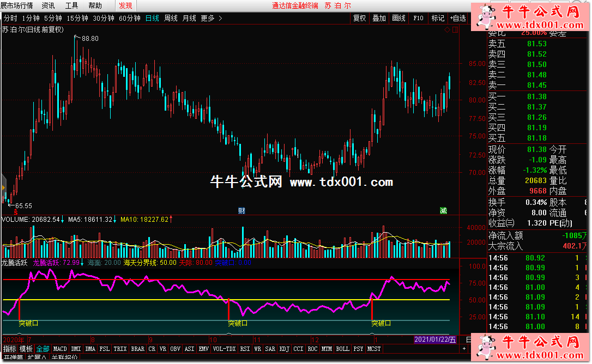Click the left-edge panel expand arrow
Viewport: 592px width, 364px height.
tap(3, 188)
